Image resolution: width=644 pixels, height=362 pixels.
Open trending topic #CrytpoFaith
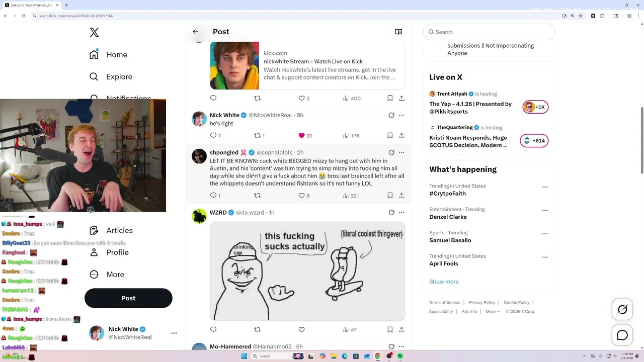tap(447, 194)
